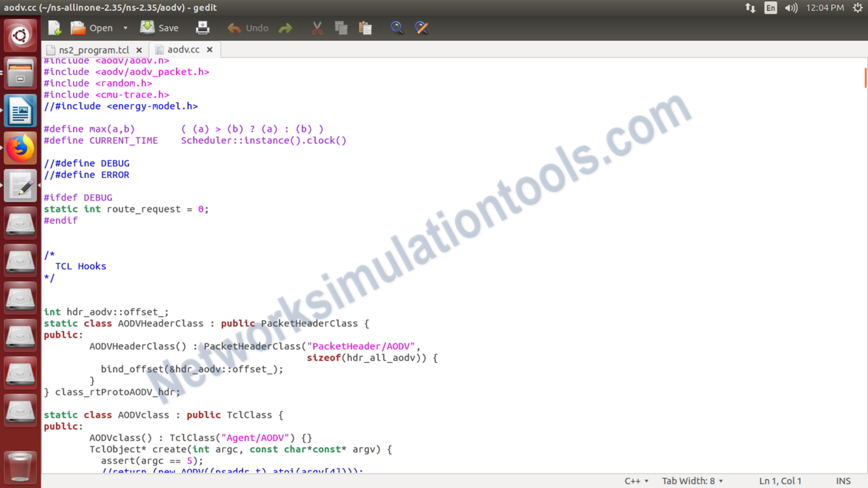Image resolution: width=868 pixels, height=488 pixels.
Task: Launch Firefox from the dock
Action: click(20, 147)
